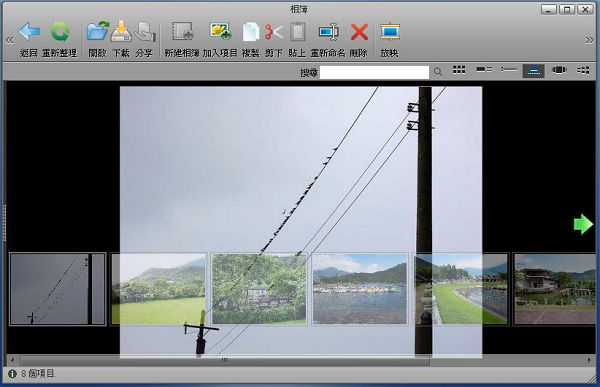Click the scrollbar left arrow

12,360
